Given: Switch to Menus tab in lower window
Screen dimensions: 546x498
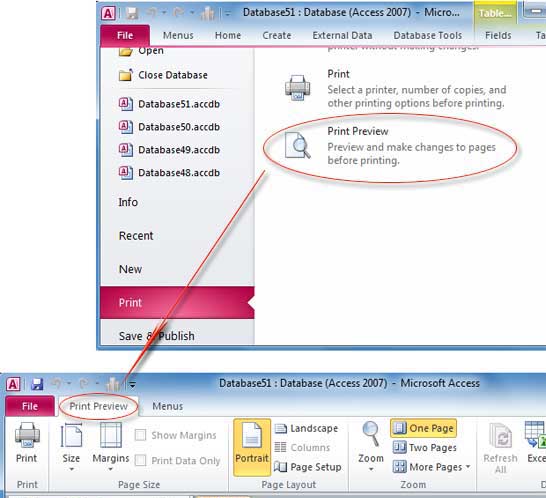Looking at the screenshot, I should point(167,406).
